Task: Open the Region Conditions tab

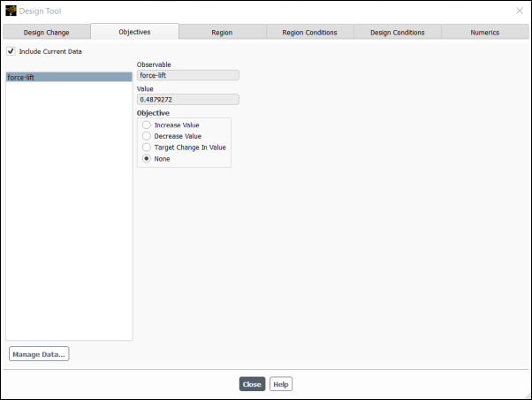Action: pyautogui.click(x=310, y=32)
